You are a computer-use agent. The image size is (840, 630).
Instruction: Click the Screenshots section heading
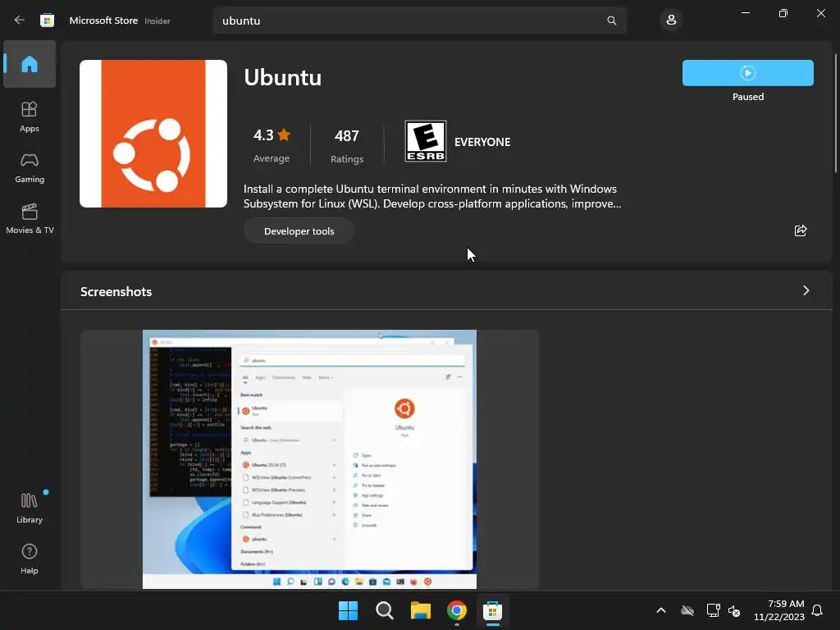(x=116, y=291)
